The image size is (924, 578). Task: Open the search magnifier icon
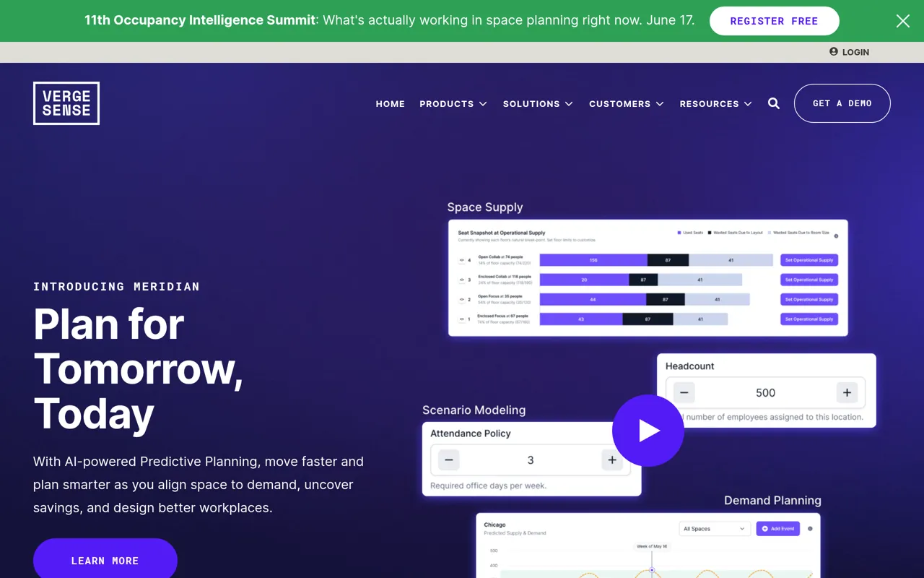[774, 103]
